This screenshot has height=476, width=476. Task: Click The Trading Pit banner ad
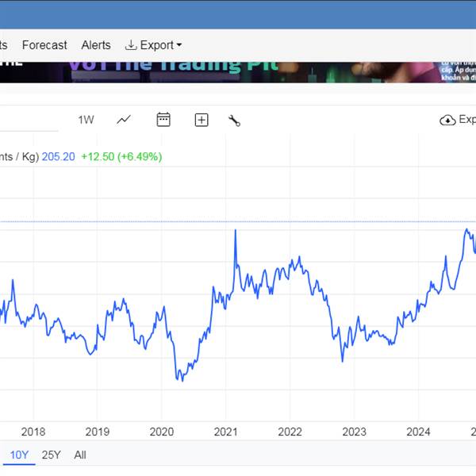pos(173,67)
